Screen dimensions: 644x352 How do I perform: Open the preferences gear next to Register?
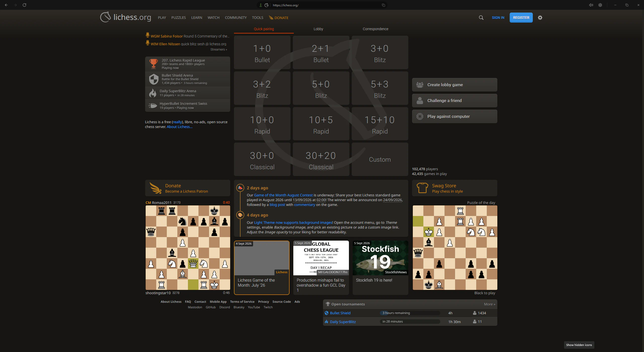[x=540, y=18]
